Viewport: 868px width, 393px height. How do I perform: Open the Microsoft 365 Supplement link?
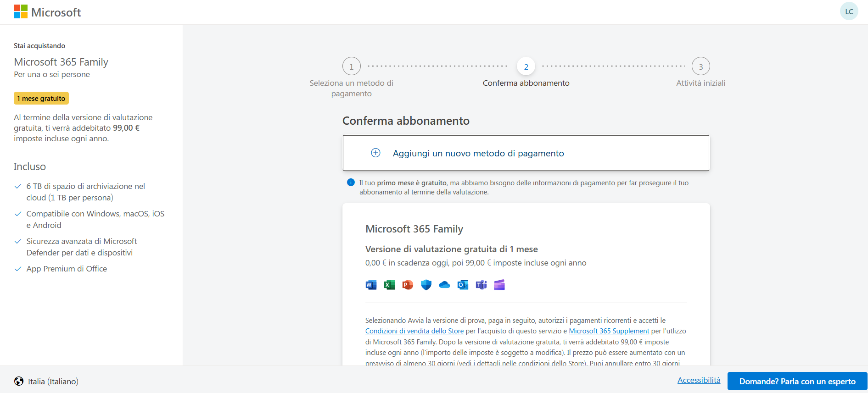coord(609,331)
